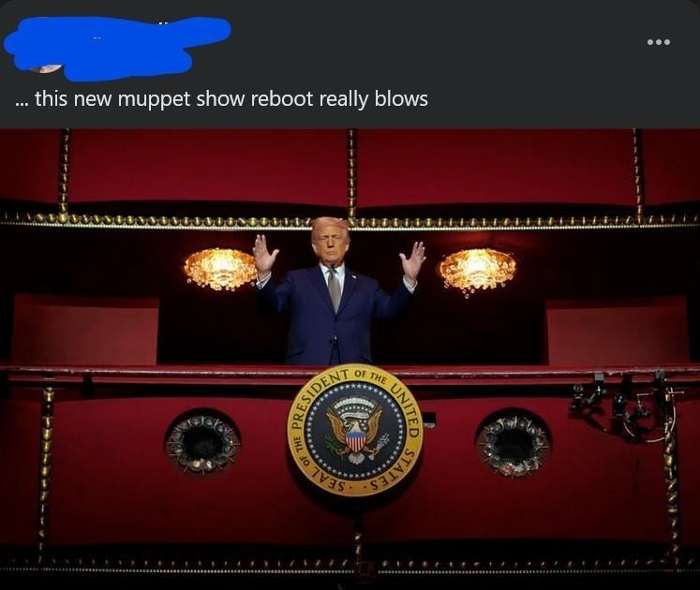Screen dimensions: 700x590
Task: Click the man's gray necktie
Action: (x=334, y=289)
